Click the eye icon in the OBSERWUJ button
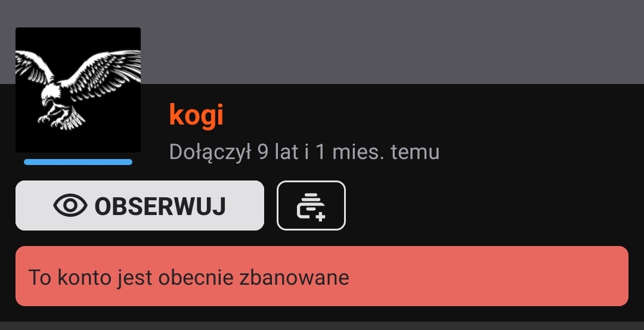 click(70, 206)
